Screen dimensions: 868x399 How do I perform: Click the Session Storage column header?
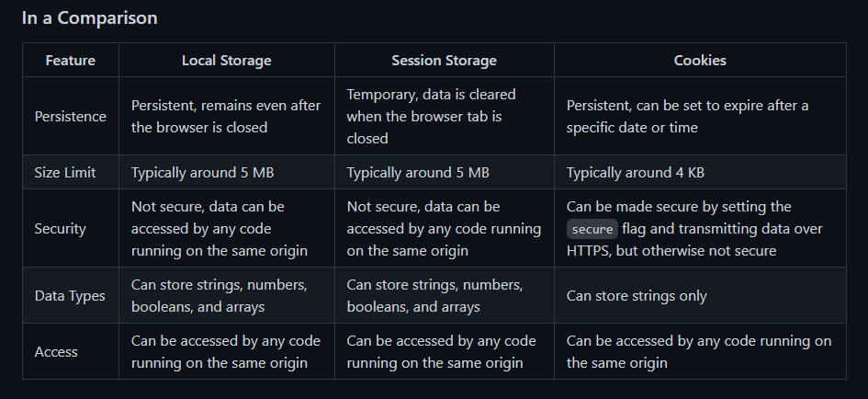tap(444, 61)
